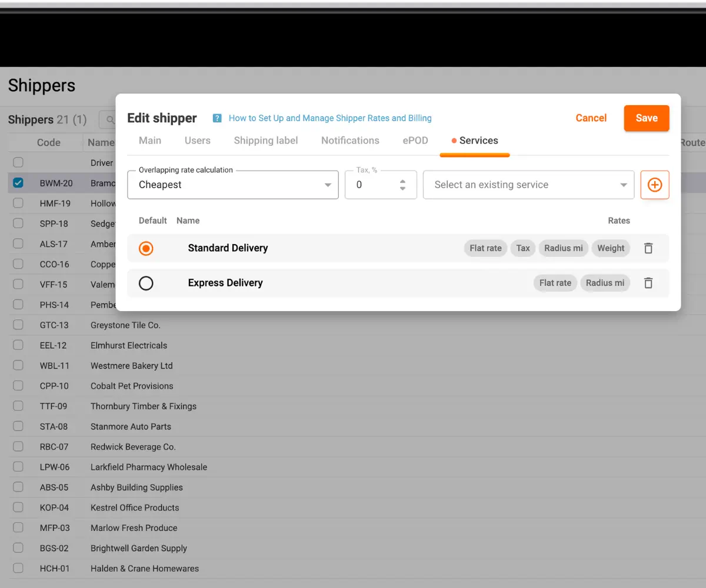Tick the GTC-13 Greystone Tile Co. checkbox
The height and width of the screenshot is (588, 706).
(18, 325)
